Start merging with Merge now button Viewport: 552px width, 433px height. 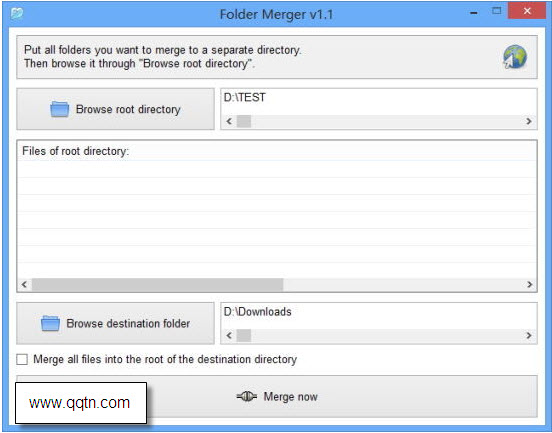click(277, 397)
